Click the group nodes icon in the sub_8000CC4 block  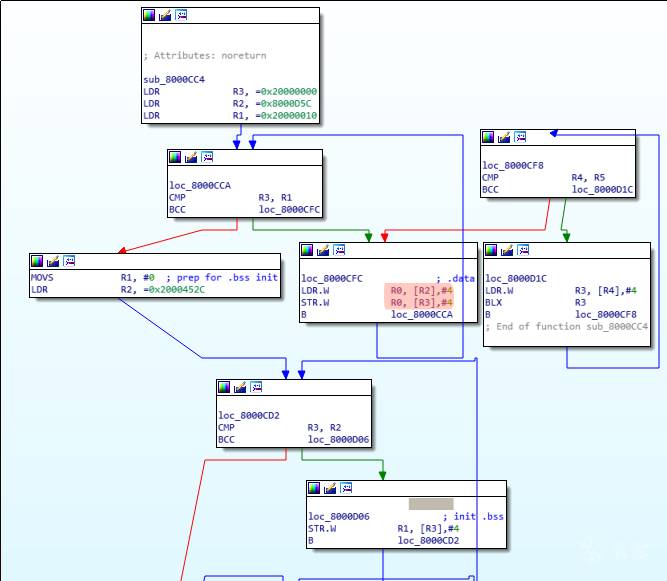point(181,15)
